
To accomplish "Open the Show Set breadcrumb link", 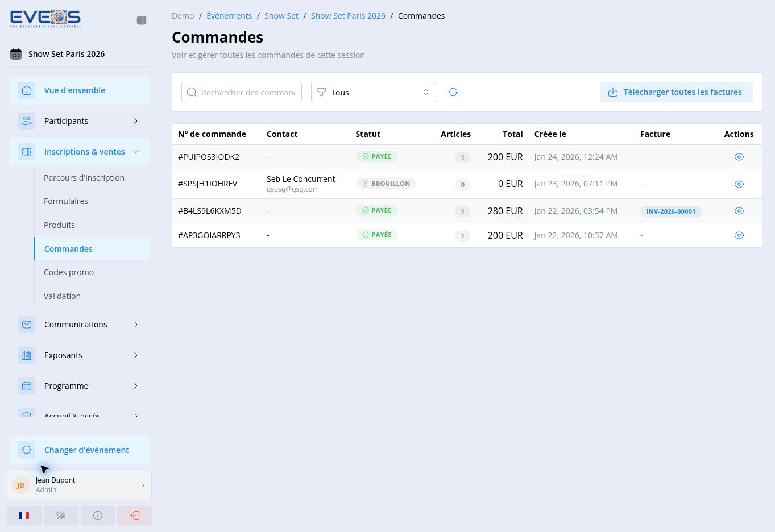I will 281,16.
